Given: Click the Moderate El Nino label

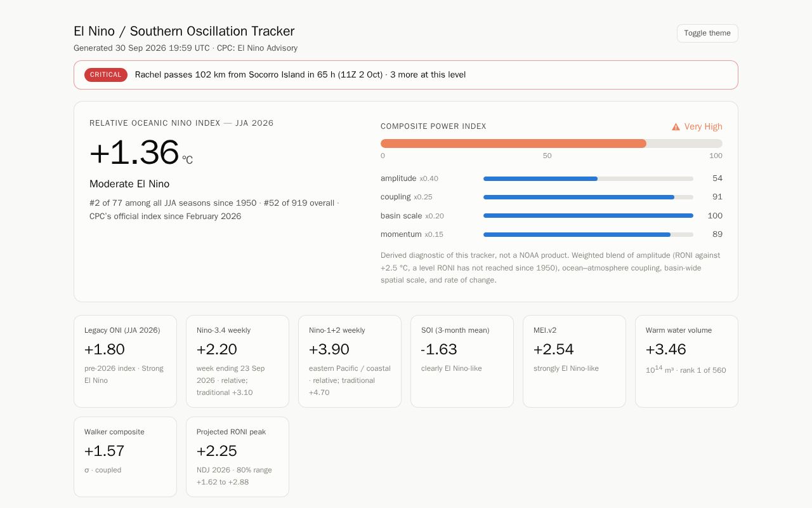Looking at the screenshot, I should [129, 184].
